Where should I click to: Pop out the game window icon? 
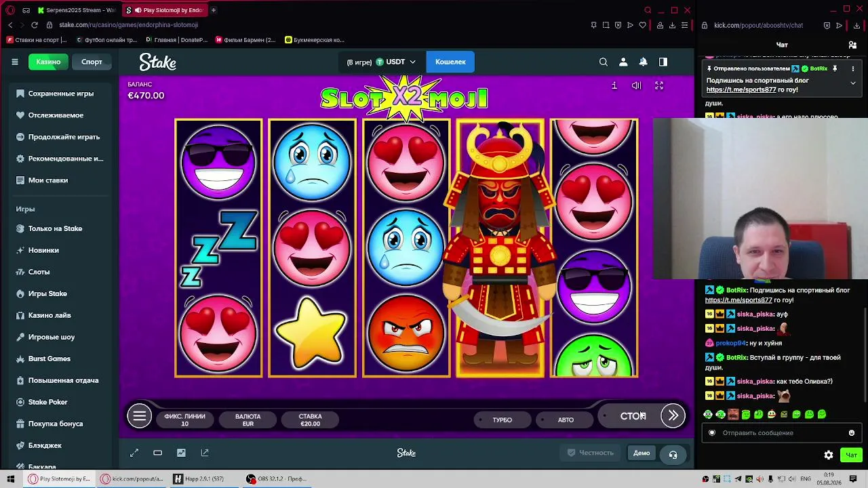tap(205, 453)
